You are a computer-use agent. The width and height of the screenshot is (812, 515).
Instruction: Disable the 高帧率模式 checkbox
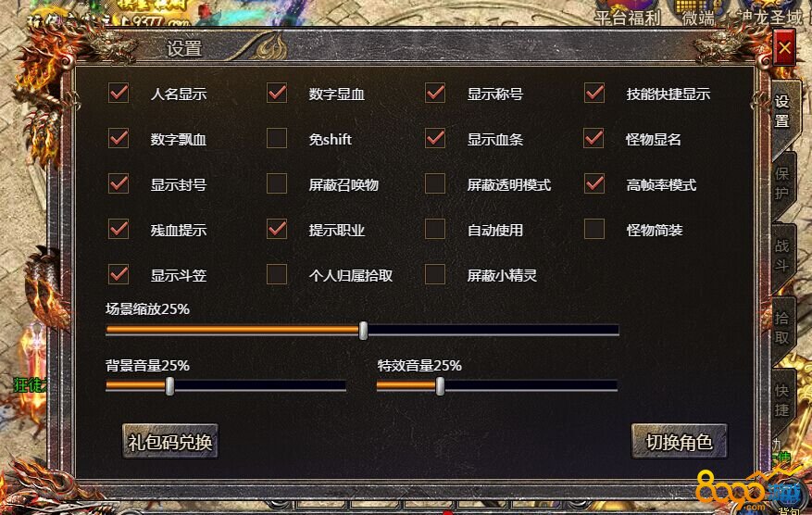pos(594,183)
